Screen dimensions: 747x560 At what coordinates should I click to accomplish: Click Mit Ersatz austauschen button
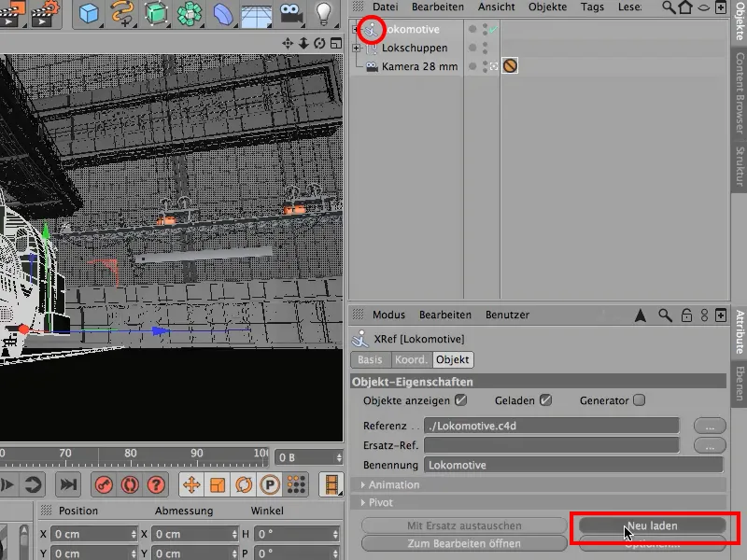tap(464, 525)
